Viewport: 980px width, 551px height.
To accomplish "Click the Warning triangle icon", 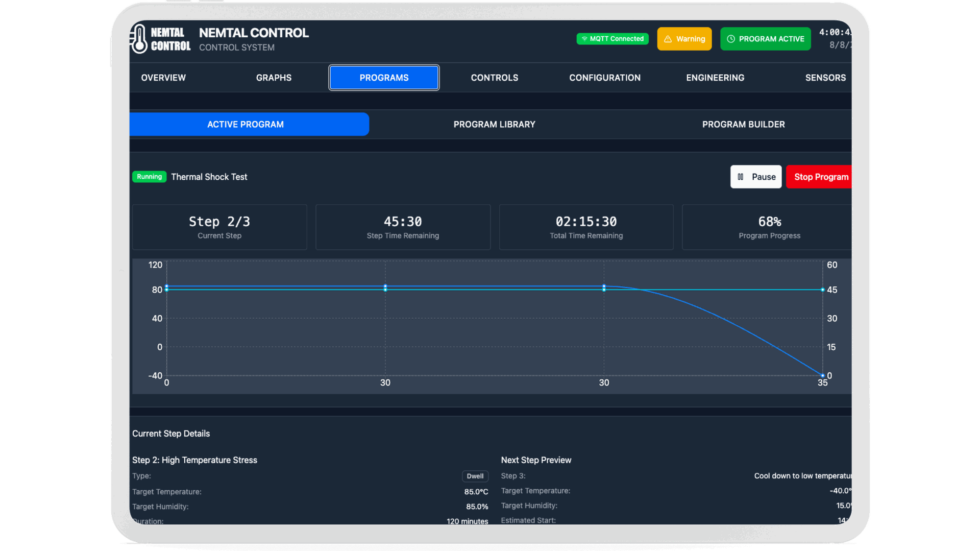I will (x=668, y=39).
